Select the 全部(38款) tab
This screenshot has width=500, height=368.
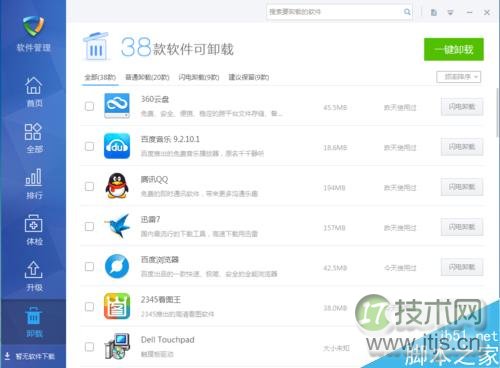(100, 77)
